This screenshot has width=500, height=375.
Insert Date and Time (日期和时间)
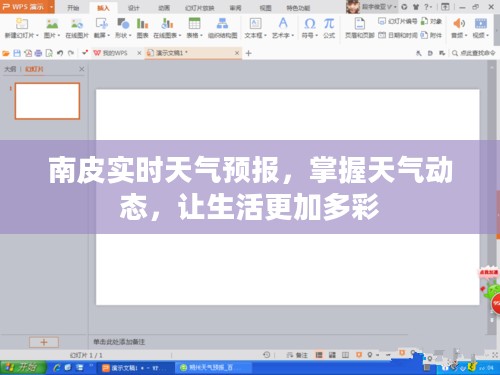(x=397, y=35)
